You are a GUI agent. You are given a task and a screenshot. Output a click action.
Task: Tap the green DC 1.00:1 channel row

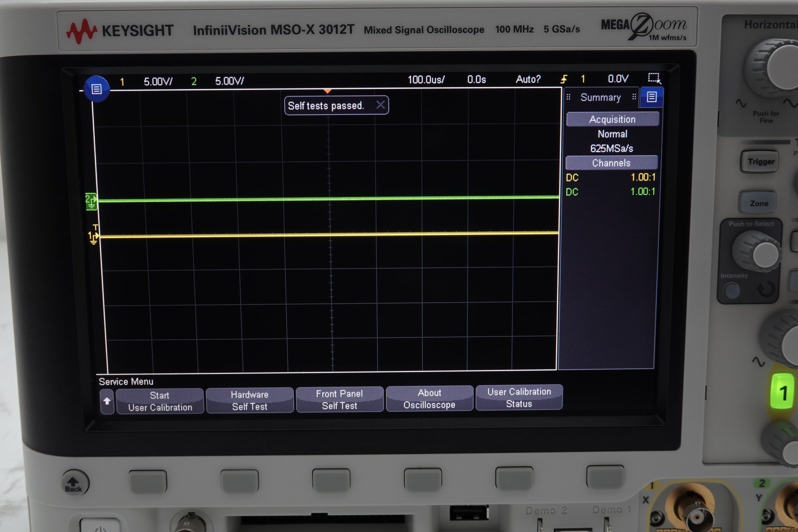[x=610, y=191]
